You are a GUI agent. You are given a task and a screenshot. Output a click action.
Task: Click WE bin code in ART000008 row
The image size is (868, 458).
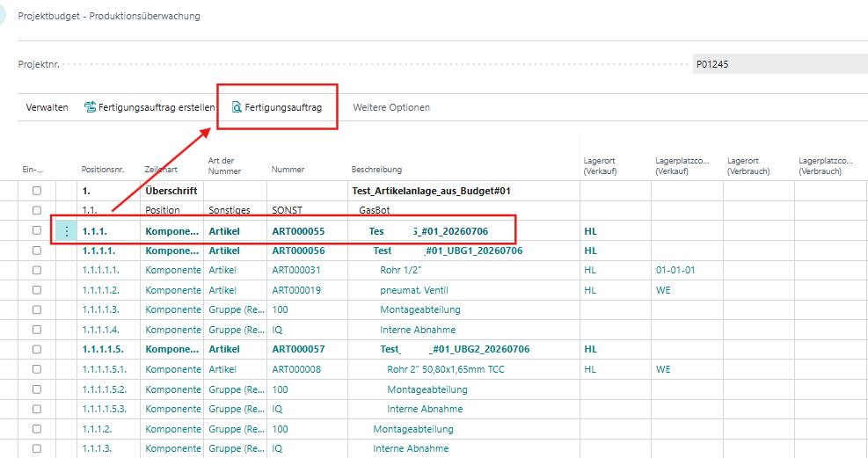click(663, 369)
